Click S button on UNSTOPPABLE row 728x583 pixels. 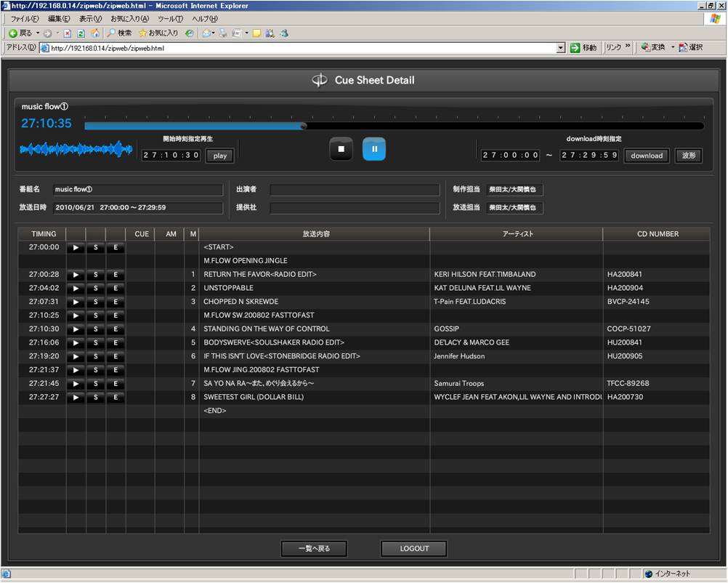pyautogui.click(x=96, y=289)
